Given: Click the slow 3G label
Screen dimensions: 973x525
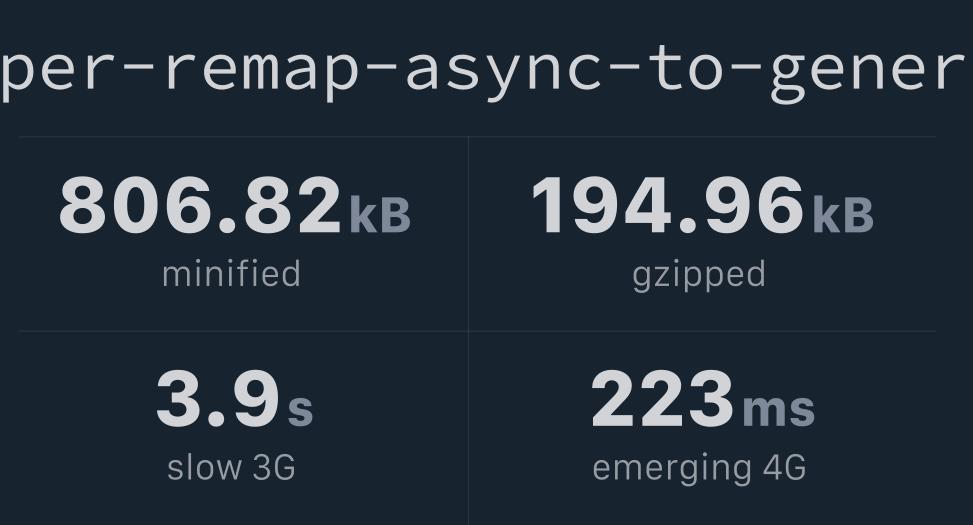Looking at the screenshot, I should 231,467.
